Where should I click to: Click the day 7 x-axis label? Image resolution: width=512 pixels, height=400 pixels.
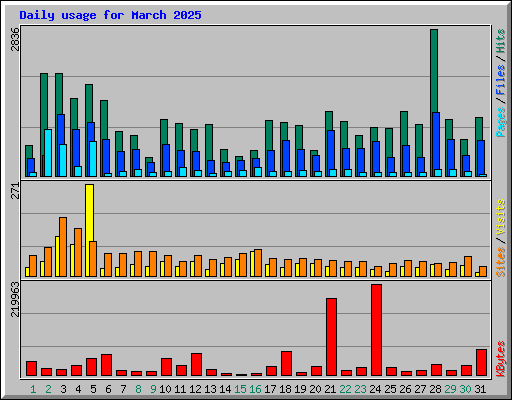123,389
